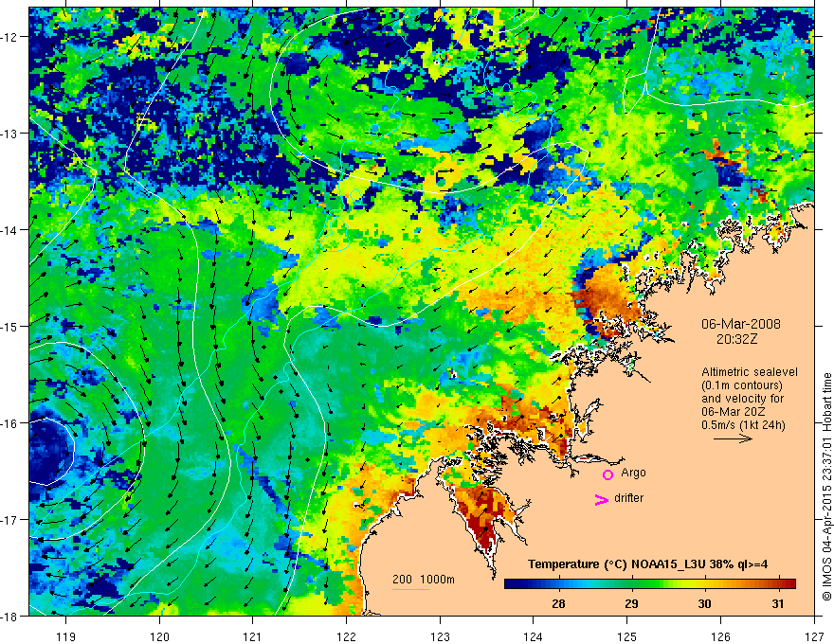Click the '200 1000m' depth label

tap(424, 580)
